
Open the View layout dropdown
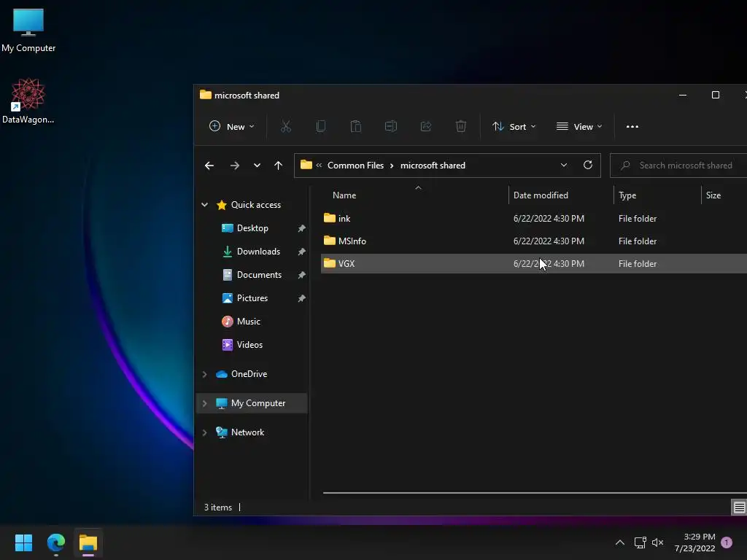click(x=579, y=127)
